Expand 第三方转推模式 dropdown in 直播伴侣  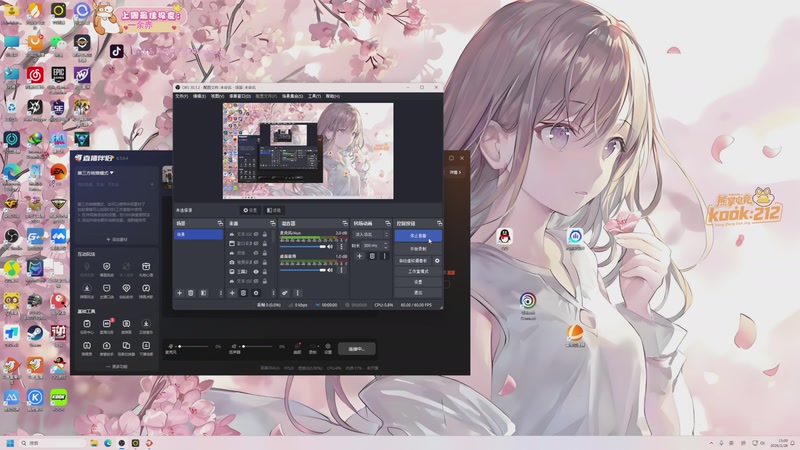tap(95, 173)
